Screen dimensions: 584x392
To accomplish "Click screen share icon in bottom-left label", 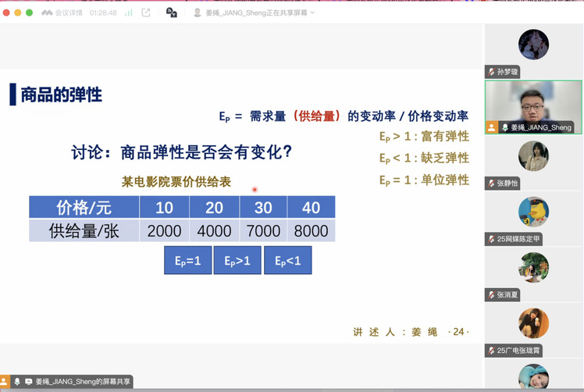I will coord(28,381).
